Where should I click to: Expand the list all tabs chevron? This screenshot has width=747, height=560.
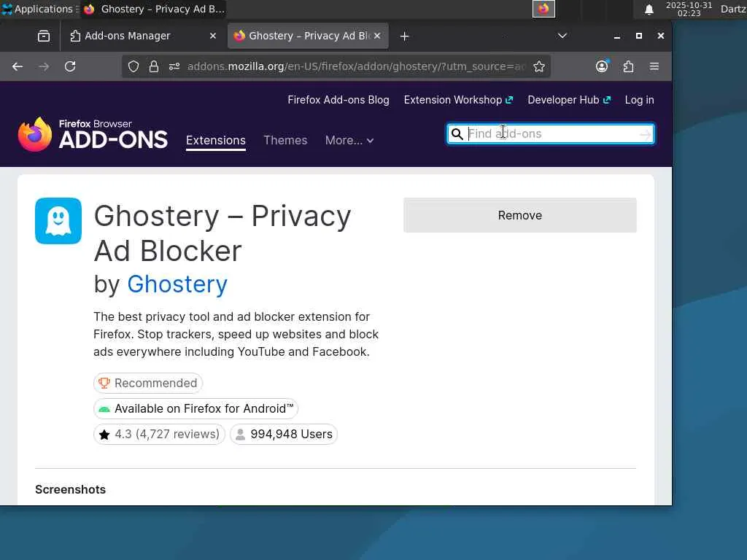click(562, 36)
